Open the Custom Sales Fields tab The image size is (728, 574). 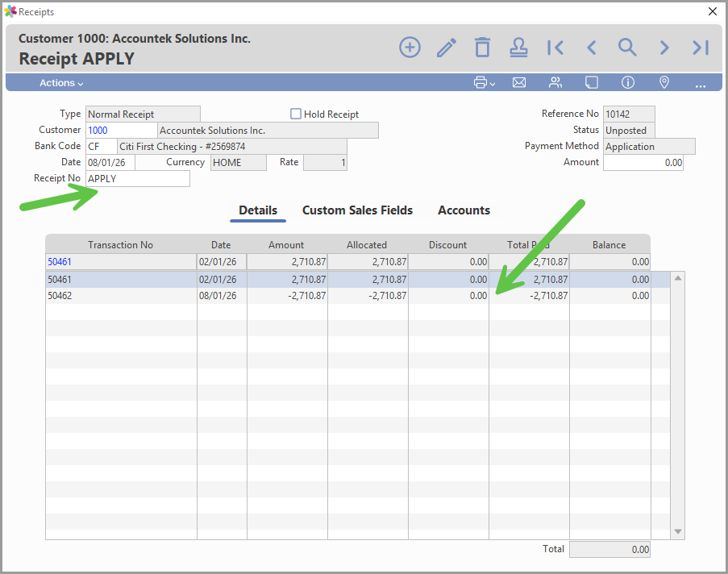click(x=357, y=210)
